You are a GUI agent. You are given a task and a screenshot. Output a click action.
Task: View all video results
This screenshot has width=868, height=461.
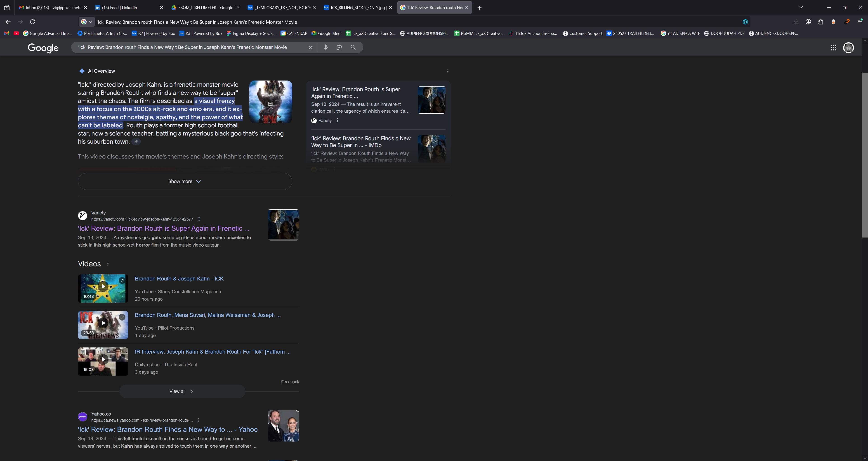tap(182, 392)
